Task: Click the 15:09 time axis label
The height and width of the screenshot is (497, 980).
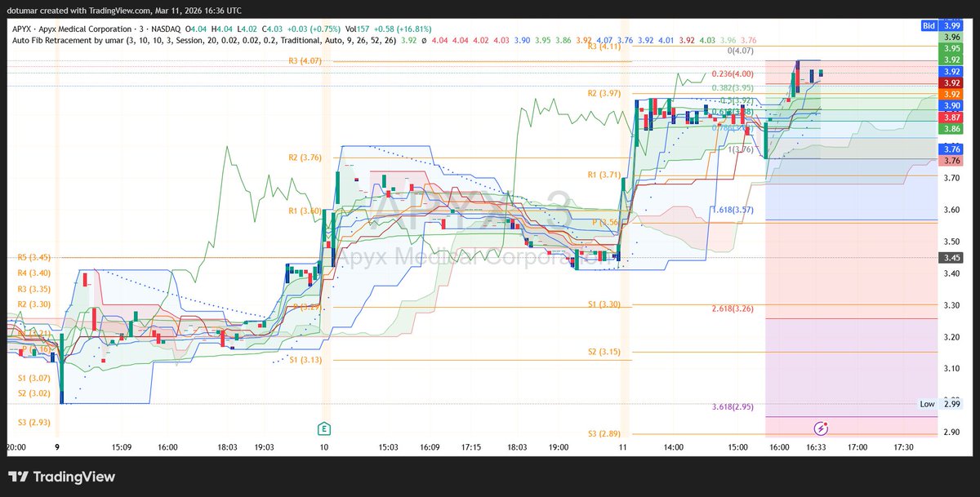Action: (x=121, y=447)
